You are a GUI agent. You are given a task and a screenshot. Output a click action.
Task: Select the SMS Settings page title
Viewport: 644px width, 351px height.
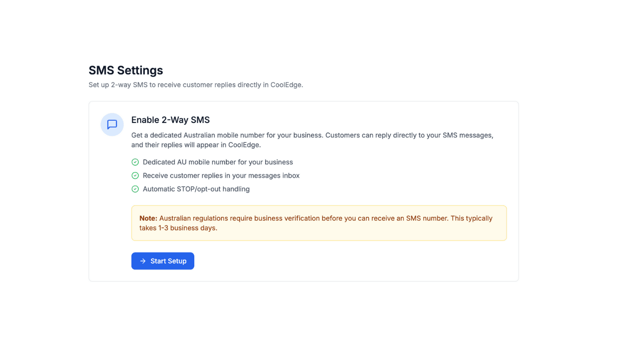(126, 70)
